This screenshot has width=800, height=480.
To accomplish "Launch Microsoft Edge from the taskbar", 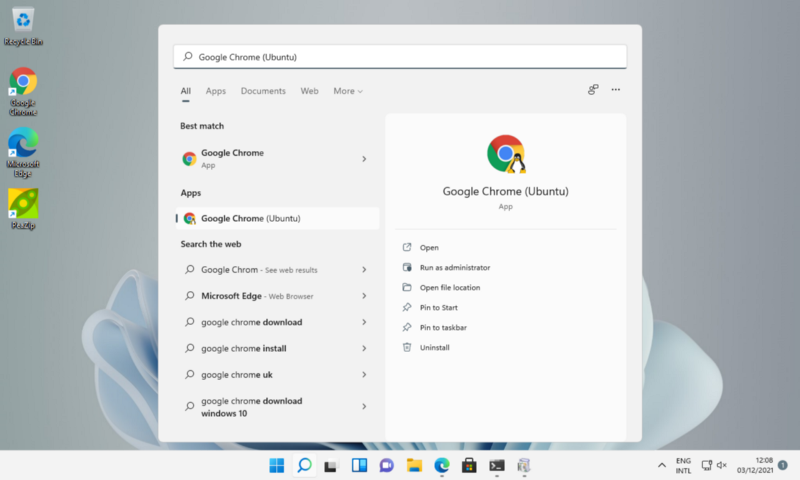I will tap(442, 465).
